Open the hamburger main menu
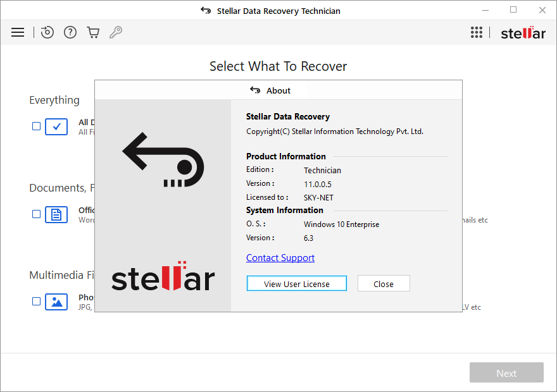 coord(18,32)
